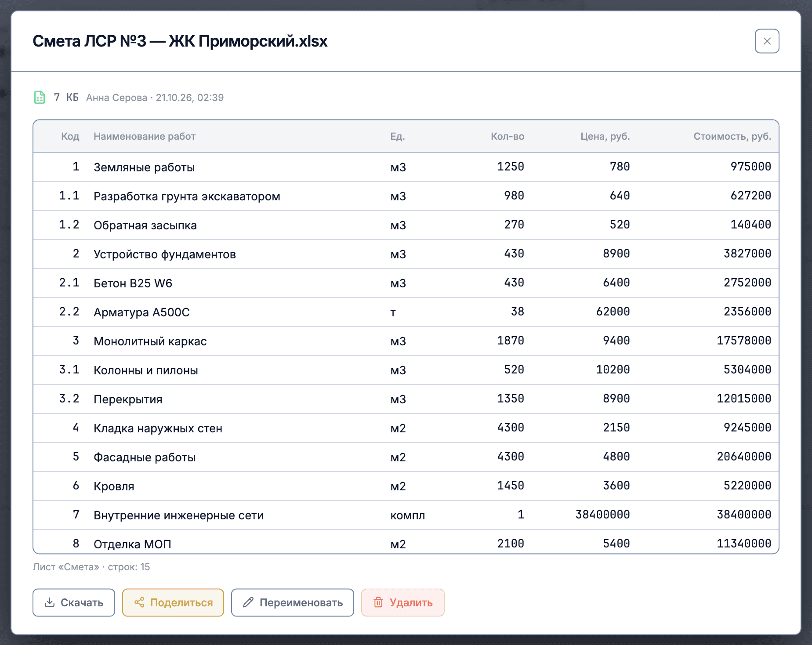Viewport: 812px width, 645px height.
Task: Select the Перекрытия cell
Action: (128, 399)
